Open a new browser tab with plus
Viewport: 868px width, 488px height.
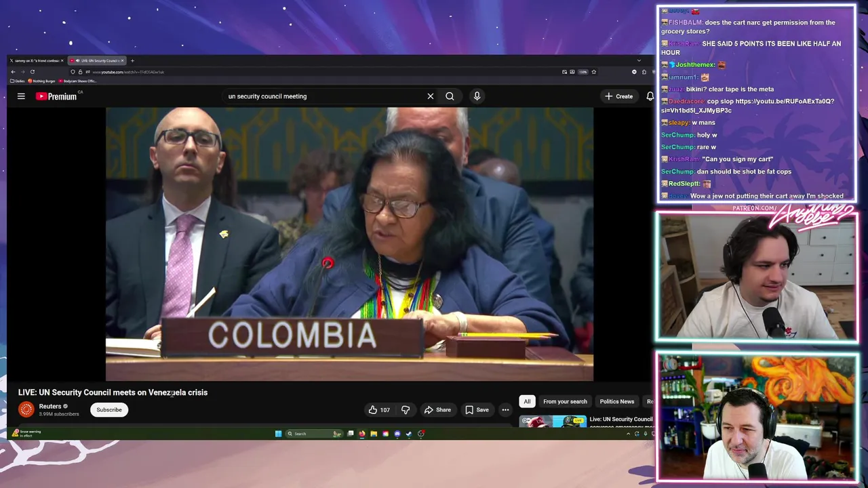pyautogui.click(x=132, y=60)
